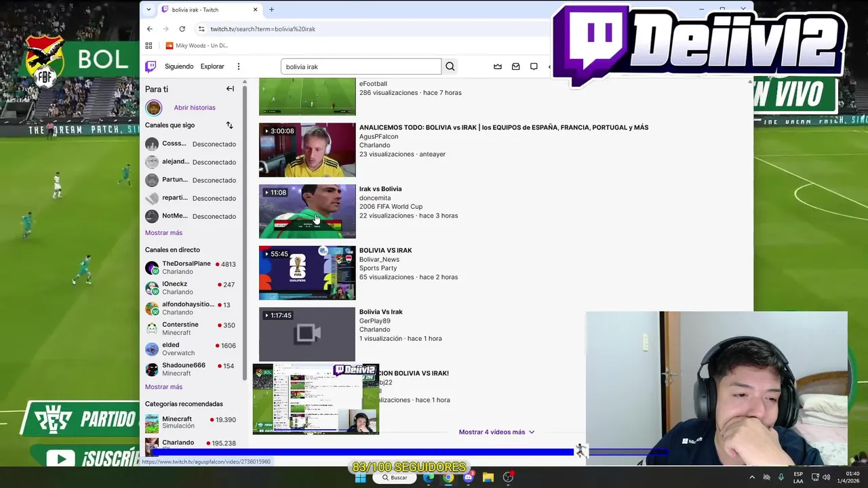Open the Bolivar_News channel link

379,260
